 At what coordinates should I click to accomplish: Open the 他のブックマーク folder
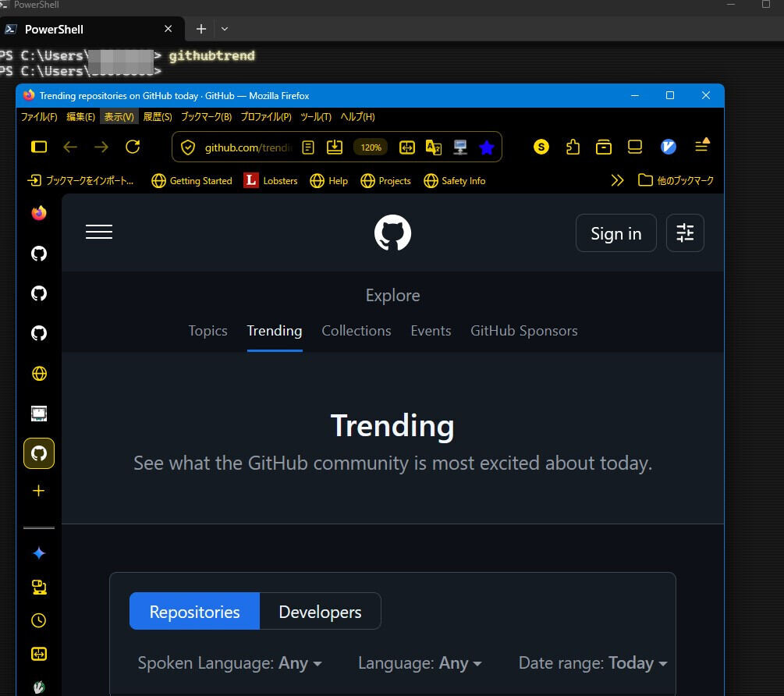[676, 180]
